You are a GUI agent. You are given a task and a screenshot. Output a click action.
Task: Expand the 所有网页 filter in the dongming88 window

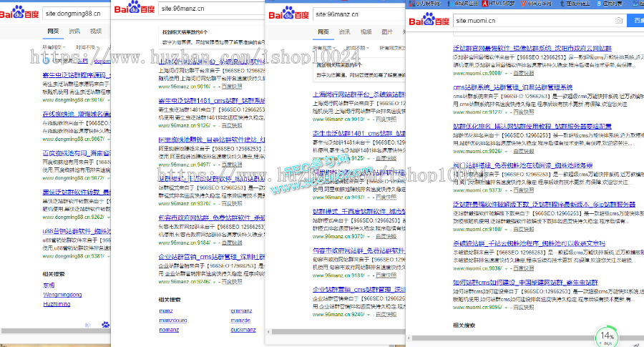coord(54,47)
